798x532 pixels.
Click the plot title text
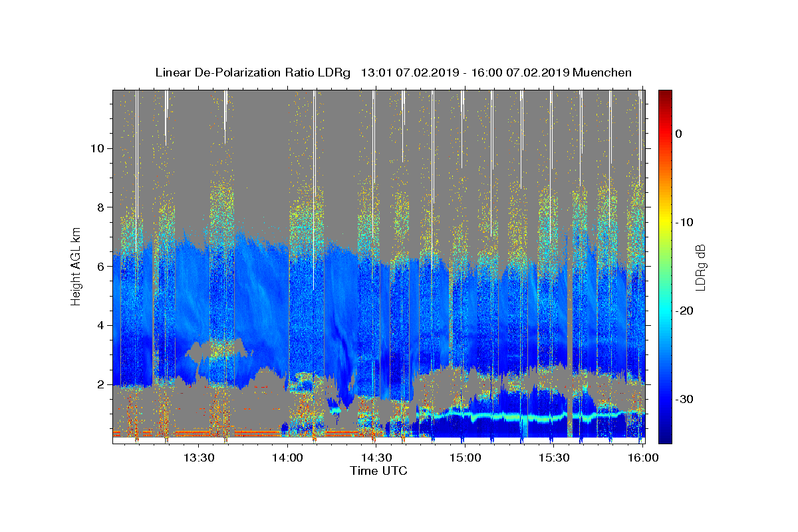(x=393, y=72)
